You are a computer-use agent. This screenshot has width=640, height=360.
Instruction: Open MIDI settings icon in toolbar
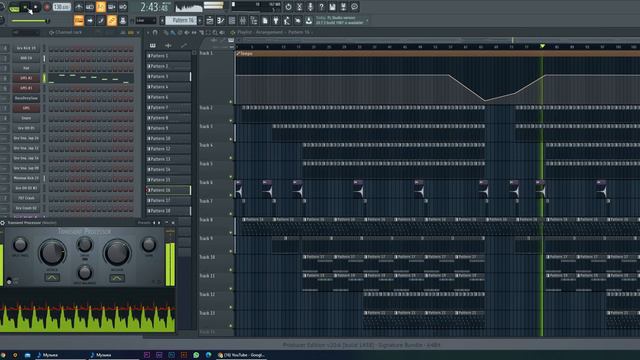tap(299, 7)
